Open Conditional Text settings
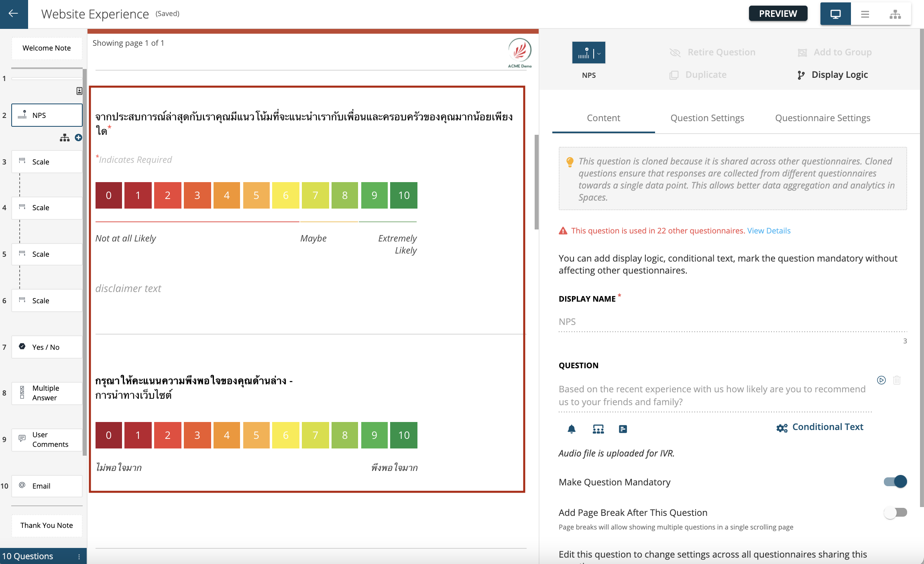The image size is (924, 564). tap(820, 427)
